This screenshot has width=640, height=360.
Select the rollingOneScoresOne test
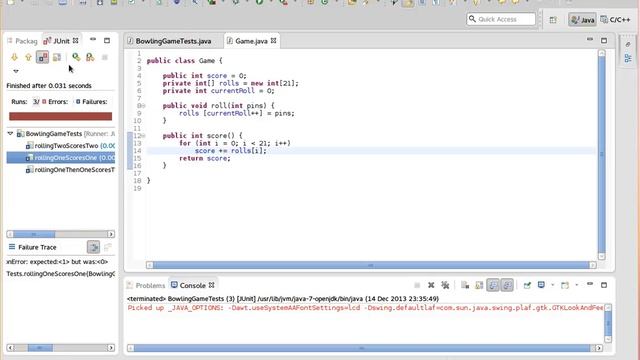click(x=61, y=158)
